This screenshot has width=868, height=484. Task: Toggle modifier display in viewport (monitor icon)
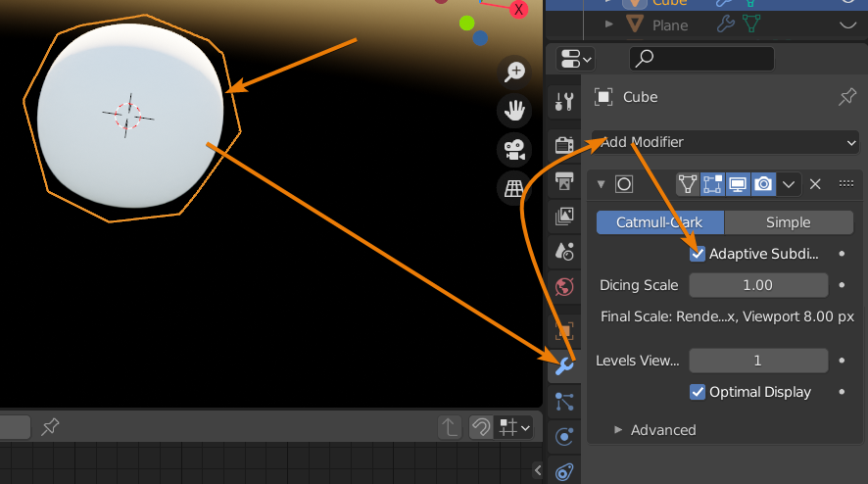tap(738, 184)
